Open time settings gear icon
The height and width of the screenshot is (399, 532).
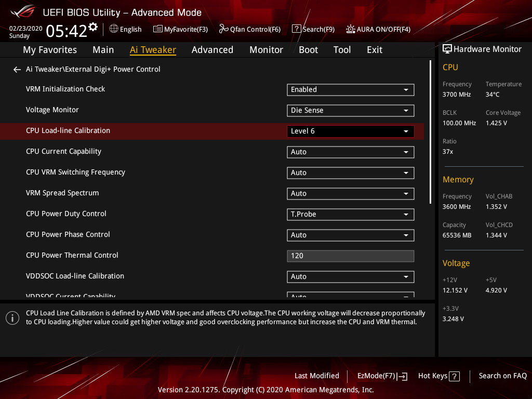pyautogui.click(x=93, y=26)
